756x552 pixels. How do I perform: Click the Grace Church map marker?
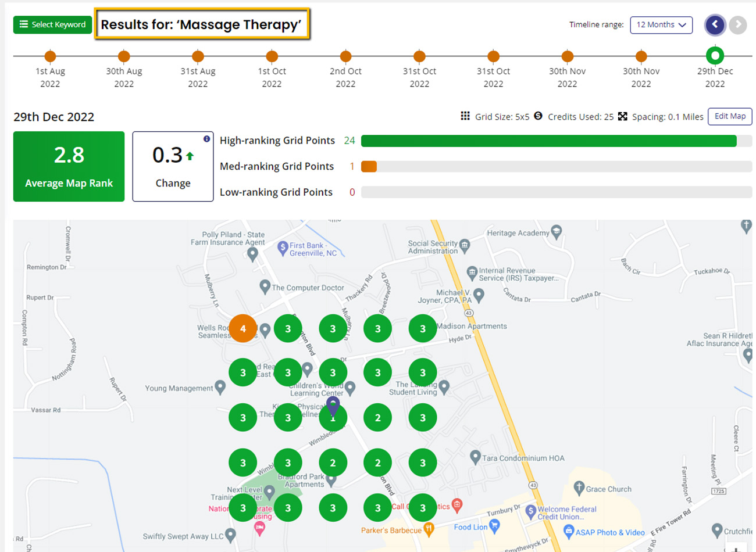[579, 488]
